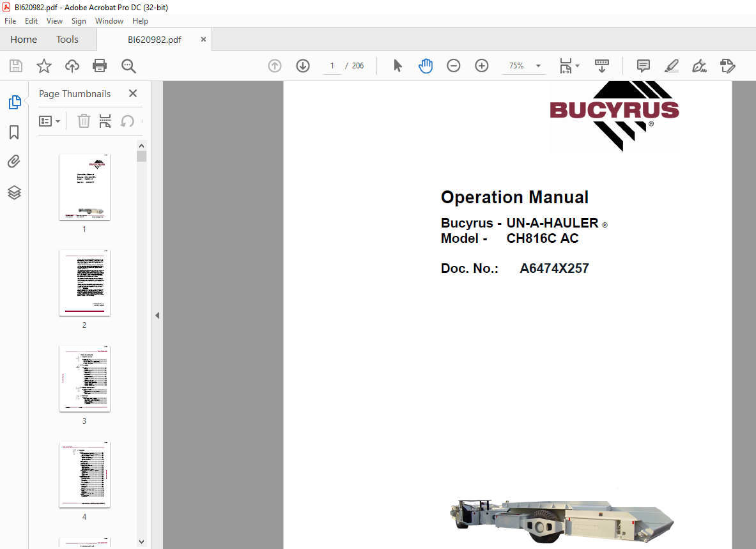756x549 pixels.
Task: Go to next page arrow
Action: 303,66
